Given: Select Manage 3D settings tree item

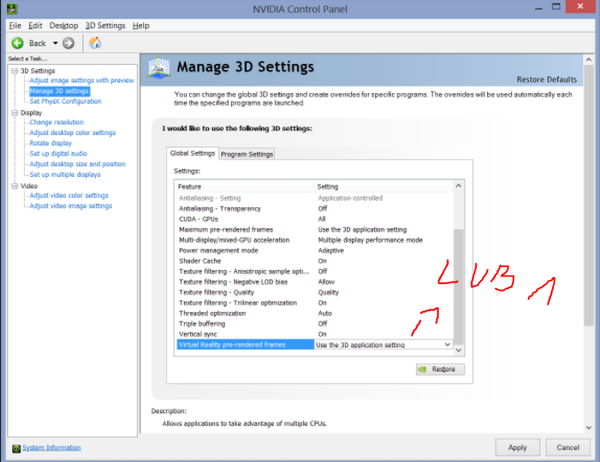Looking at the screenshot, I should coord(59,91).
